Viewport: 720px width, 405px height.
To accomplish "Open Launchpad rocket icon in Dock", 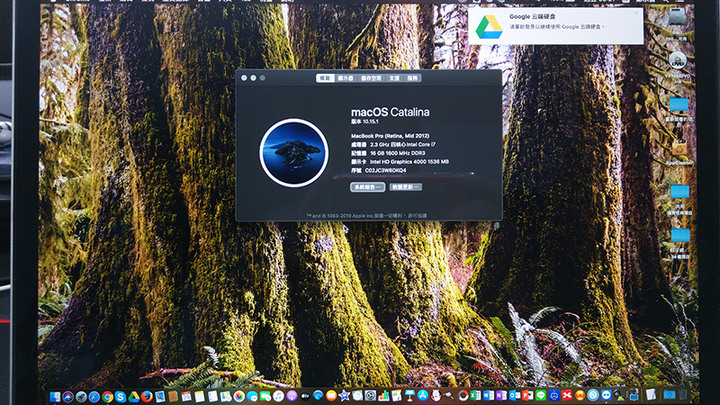I will click(81, 396).
